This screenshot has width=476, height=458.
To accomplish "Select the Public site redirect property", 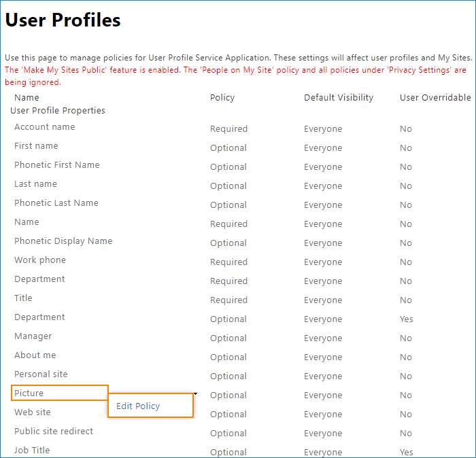I will [x=54, y=431].
